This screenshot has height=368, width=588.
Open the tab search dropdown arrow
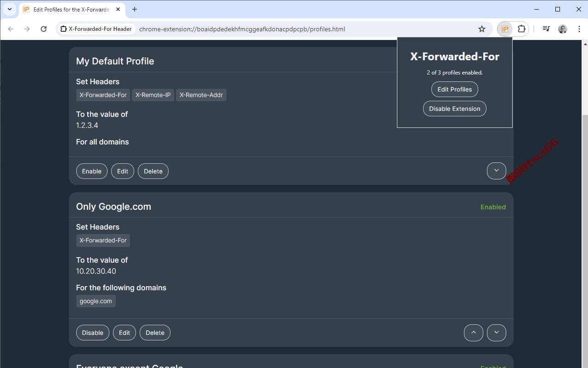[x=10, y=9]
